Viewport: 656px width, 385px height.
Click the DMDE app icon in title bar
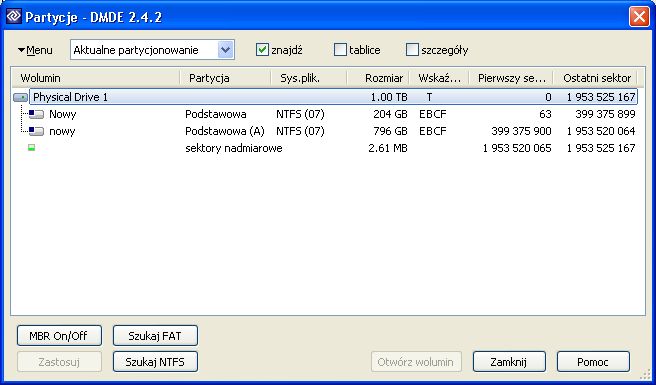tap(14, 16)
